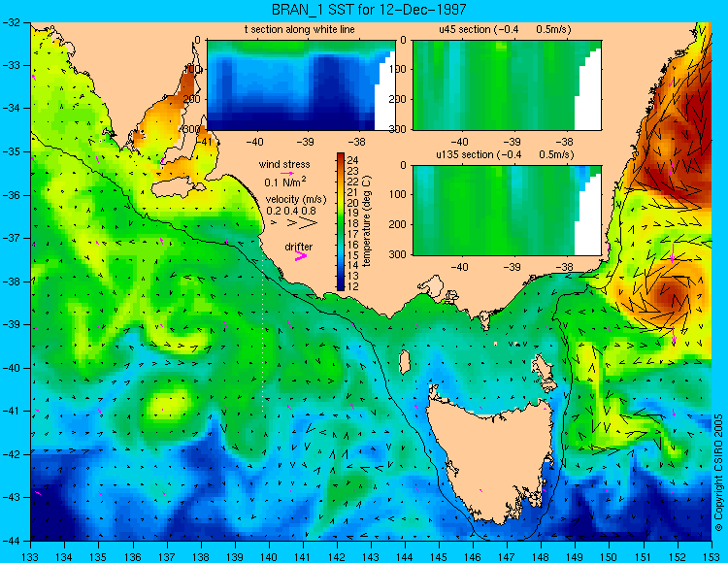
Task: Click the white dotted section line near 140E
Action: pos(263,332)
